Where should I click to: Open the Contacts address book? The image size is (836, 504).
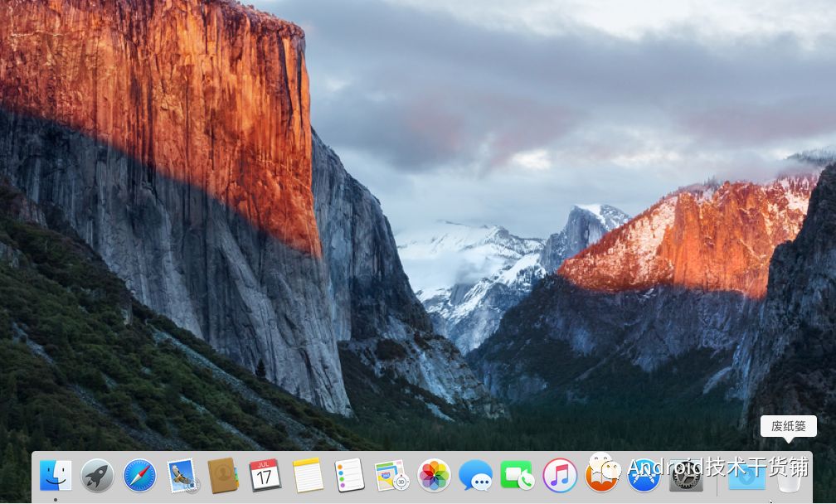click(x=223, y=475)
